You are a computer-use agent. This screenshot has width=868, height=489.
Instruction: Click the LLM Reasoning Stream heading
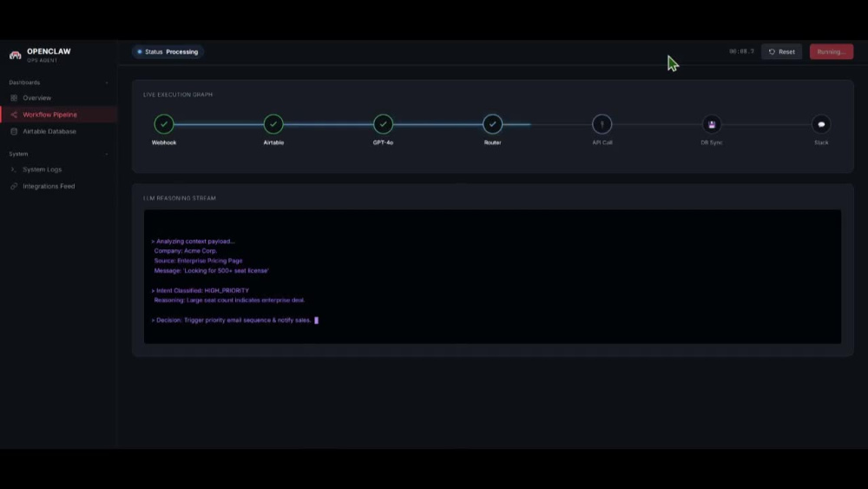180,198
